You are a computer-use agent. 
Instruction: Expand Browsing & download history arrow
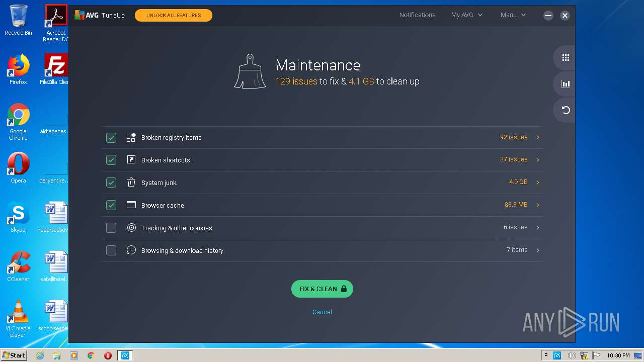click(x=538, y=250)
